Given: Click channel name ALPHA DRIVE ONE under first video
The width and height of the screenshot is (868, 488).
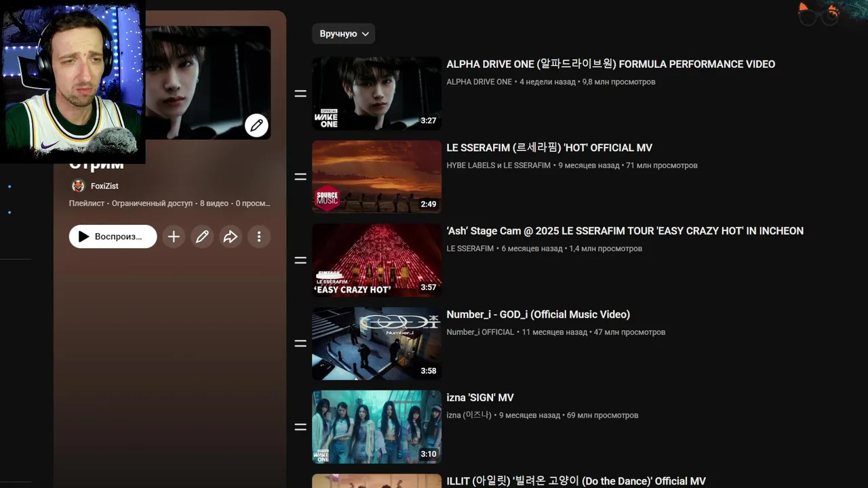Looking at the screenshot, I should 479,82.
